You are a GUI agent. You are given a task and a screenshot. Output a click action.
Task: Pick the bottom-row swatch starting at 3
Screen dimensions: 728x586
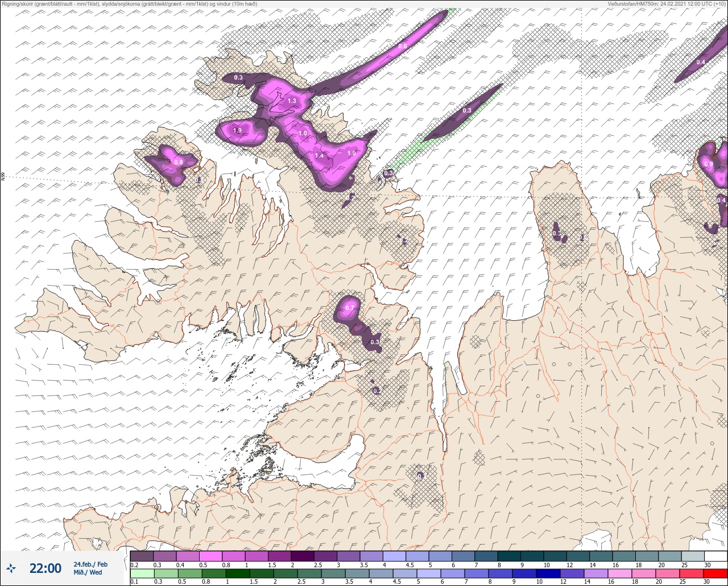(333, 573)
